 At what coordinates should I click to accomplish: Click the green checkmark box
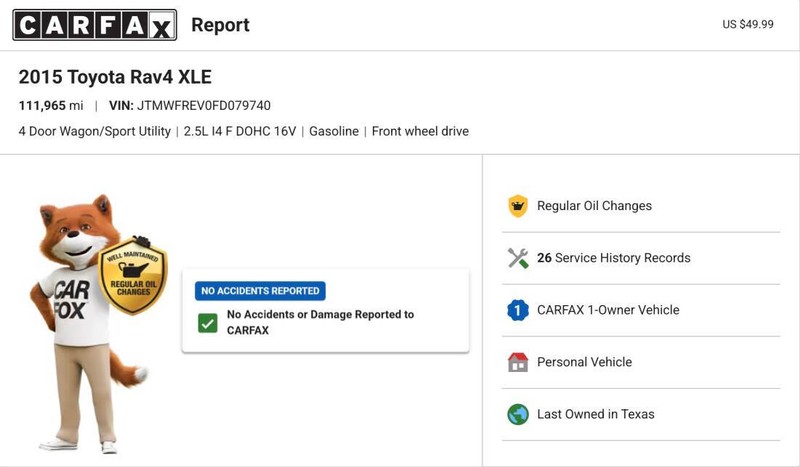click(208, 323)
